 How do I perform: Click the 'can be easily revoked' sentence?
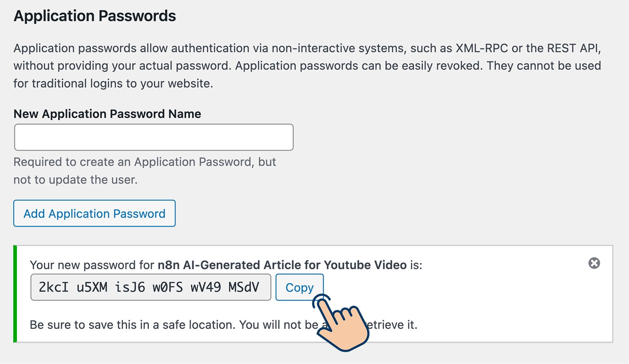[419, 66]
